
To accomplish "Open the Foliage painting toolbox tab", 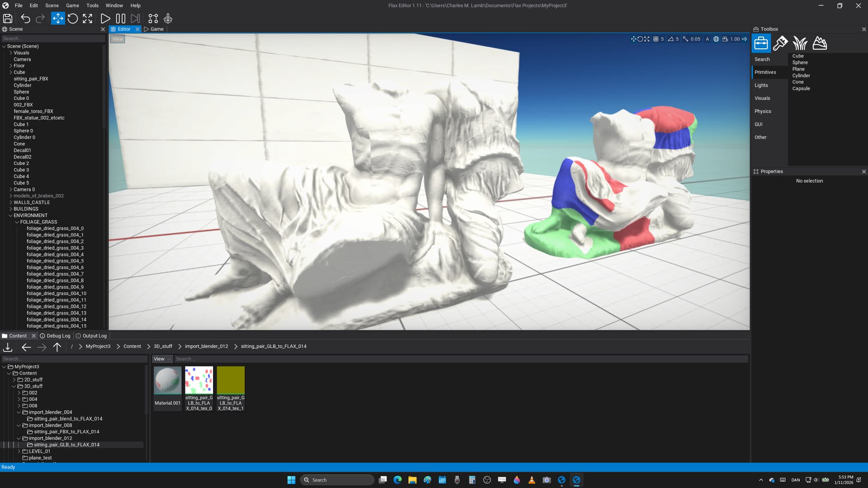I will (800, 43).
